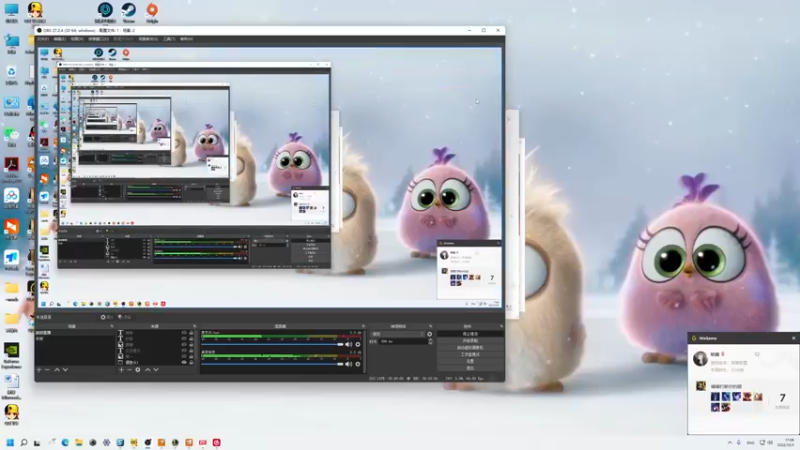Select the first scene in the Scenes list
800x450 pixels.
pos(75,333)
